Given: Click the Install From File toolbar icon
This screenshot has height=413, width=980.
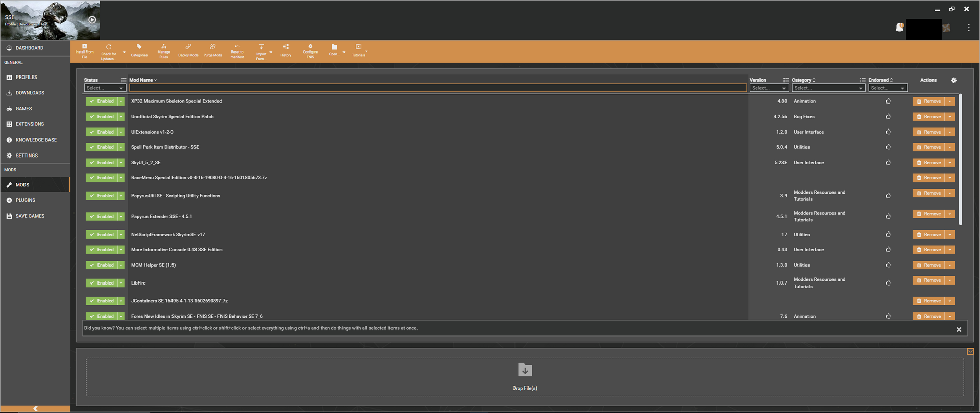Looking at the screenshot, I should click(x=85, y=51).
